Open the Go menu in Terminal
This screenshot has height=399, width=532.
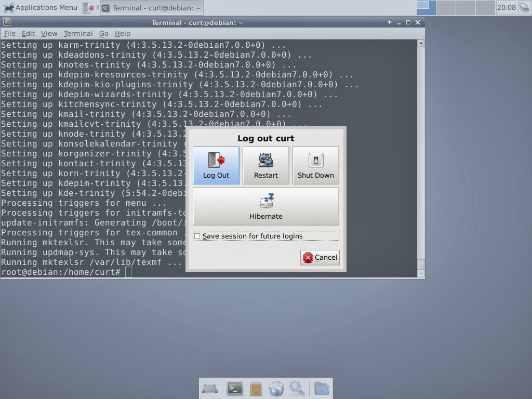pyautogui.click(x=103, y=33)
